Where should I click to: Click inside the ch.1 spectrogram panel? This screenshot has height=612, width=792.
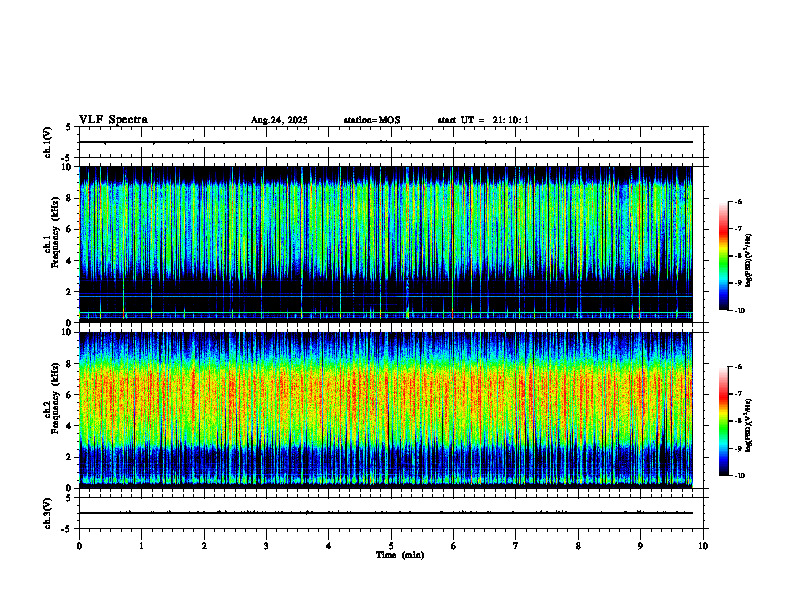pos(386,244)
